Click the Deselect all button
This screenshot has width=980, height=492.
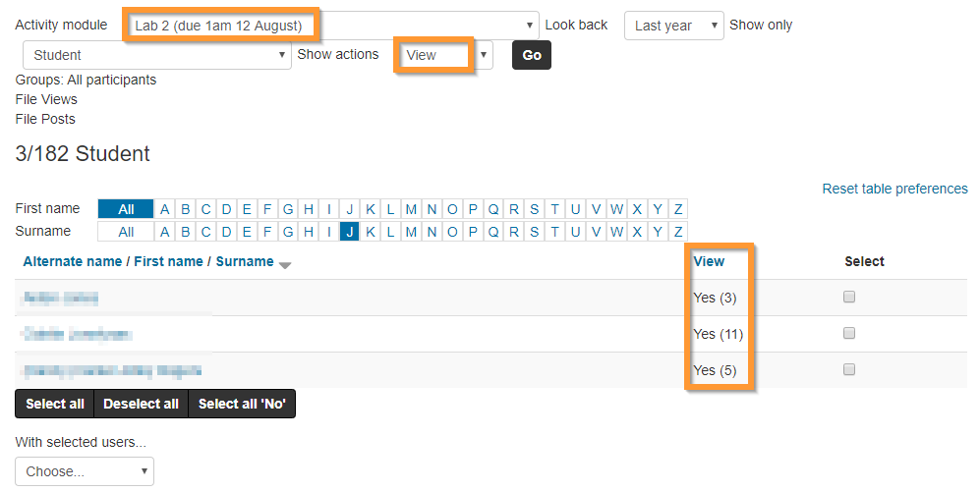142,404
